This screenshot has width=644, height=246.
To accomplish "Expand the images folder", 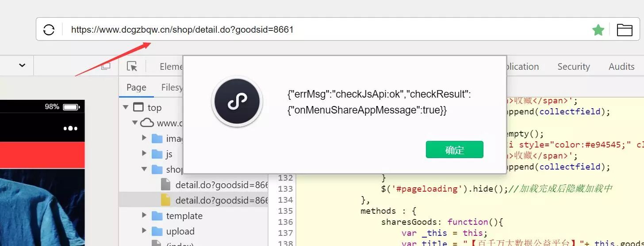I will [x=144, y=138].
